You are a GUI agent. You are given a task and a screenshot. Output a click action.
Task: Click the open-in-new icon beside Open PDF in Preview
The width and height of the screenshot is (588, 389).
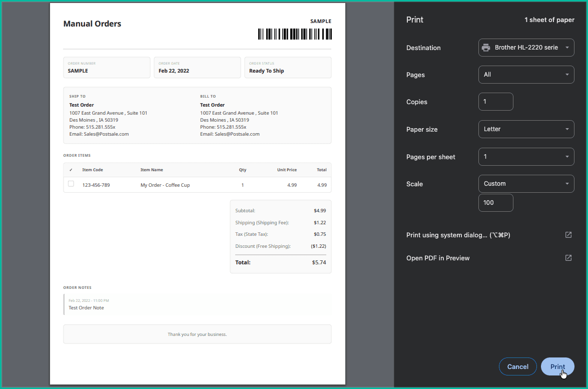coord(568,258)
